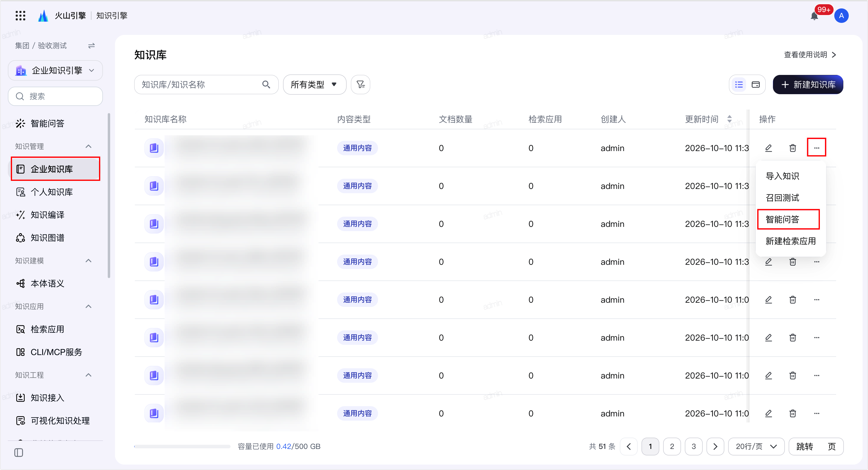Open the app grid launcher icon

[x=20, y=16]
